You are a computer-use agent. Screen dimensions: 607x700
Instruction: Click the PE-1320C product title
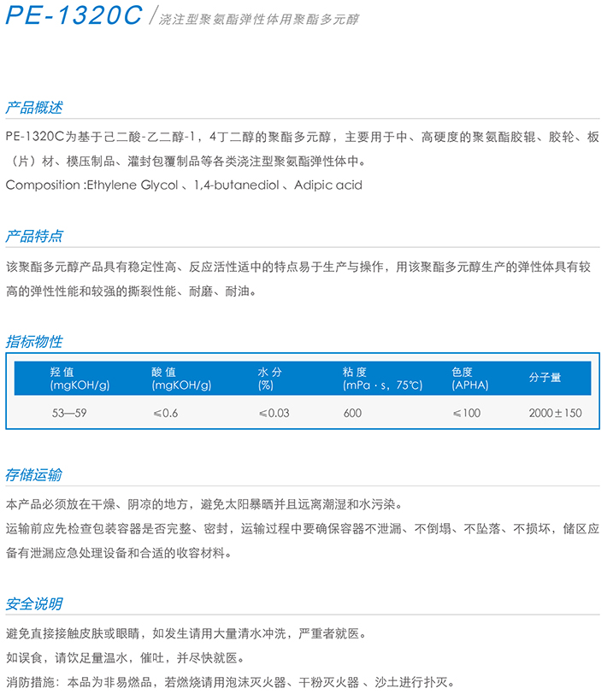[74, 18]
